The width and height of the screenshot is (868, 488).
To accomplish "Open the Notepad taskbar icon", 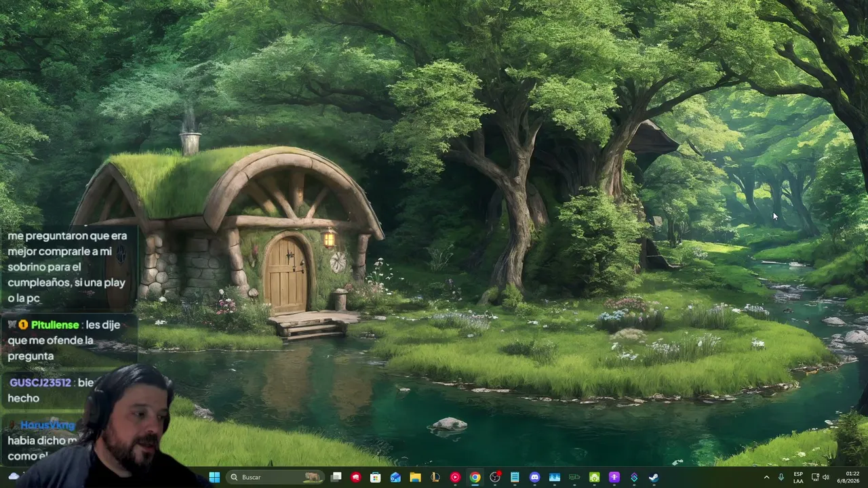I will pyautogui.click(x=515, y=477).
